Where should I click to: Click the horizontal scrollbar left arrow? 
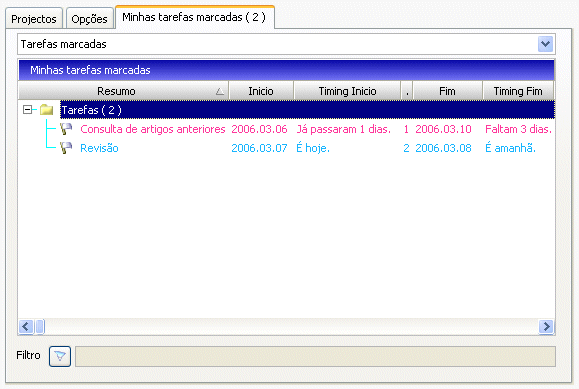pyautogui.click(x=26, y=327)
